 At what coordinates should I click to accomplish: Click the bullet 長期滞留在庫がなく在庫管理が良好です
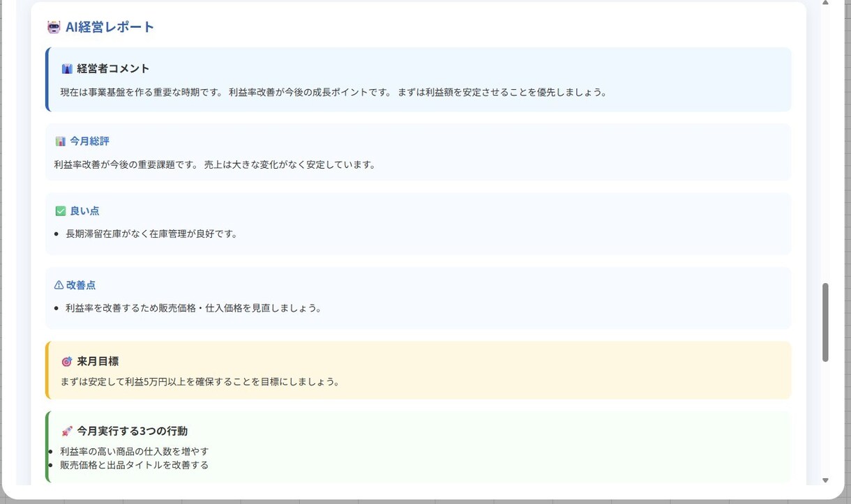(151, 234)
